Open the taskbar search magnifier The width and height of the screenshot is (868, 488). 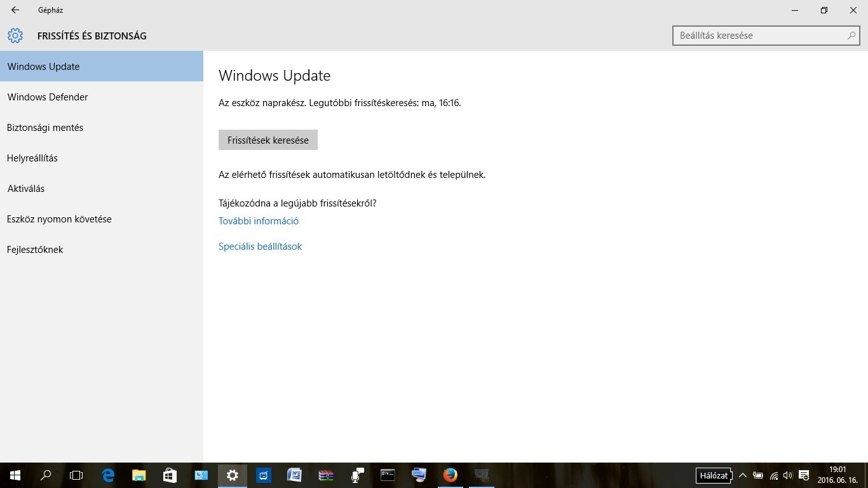coord(46,475)
